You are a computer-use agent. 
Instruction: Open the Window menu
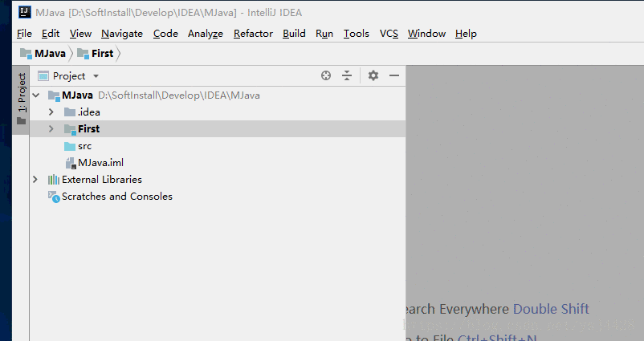coord(426,34)
